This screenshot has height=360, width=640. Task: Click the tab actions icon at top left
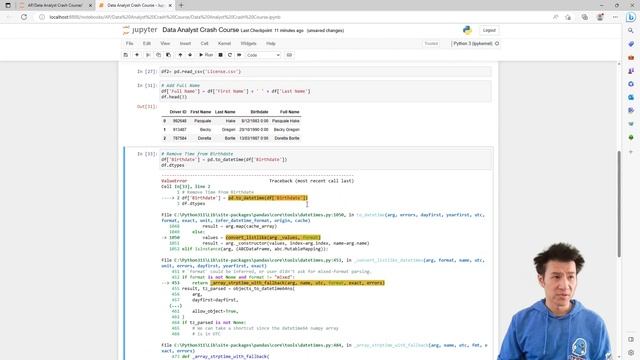[x=8, y=5]
